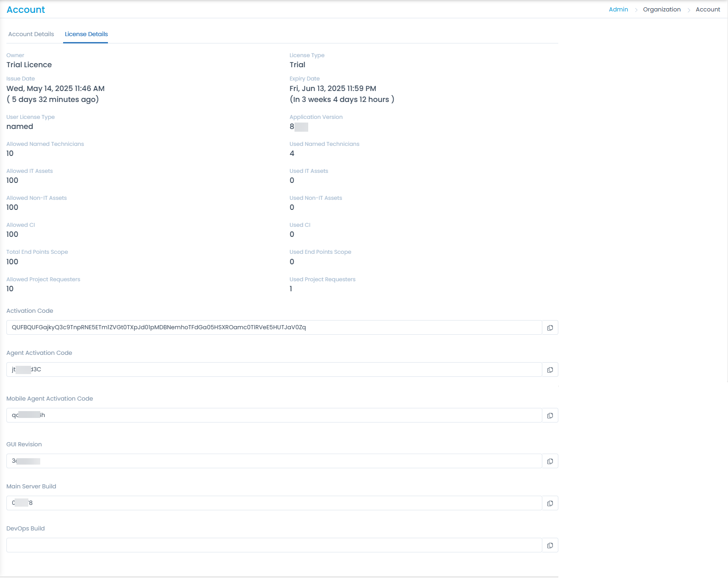Copy the Agent Activation Code
Screen dimensions: 728x578
(x=550, y=370)
